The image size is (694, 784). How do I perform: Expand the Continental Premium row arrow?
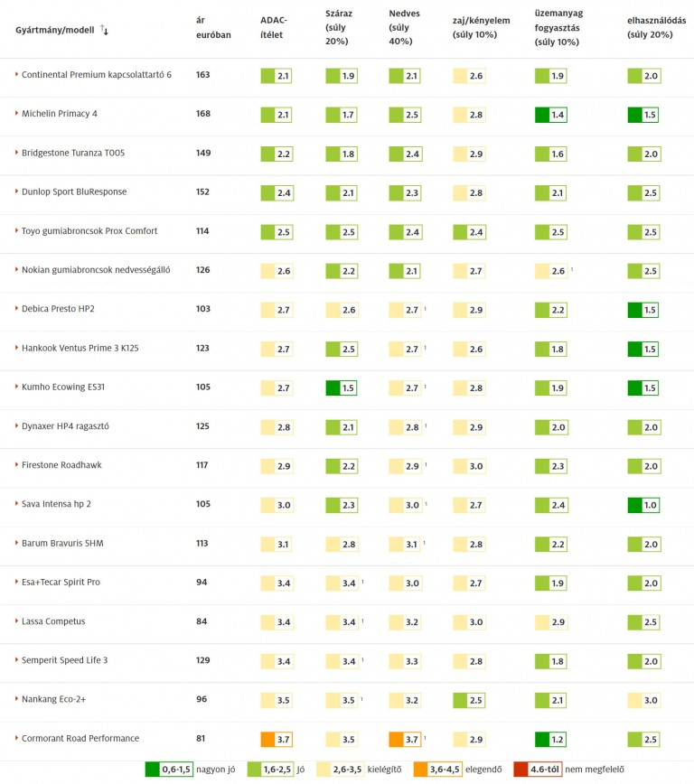coord(17,75)
